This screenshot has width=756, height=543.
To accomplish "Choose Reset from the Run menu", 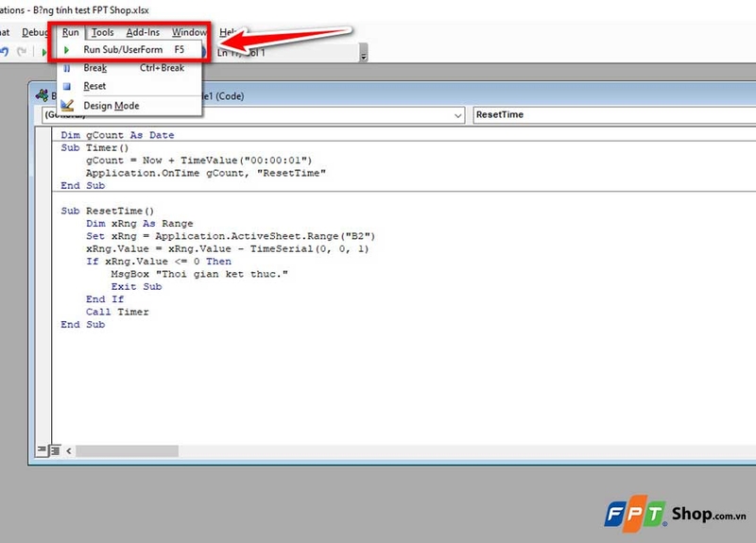I will tap(129, 86).
